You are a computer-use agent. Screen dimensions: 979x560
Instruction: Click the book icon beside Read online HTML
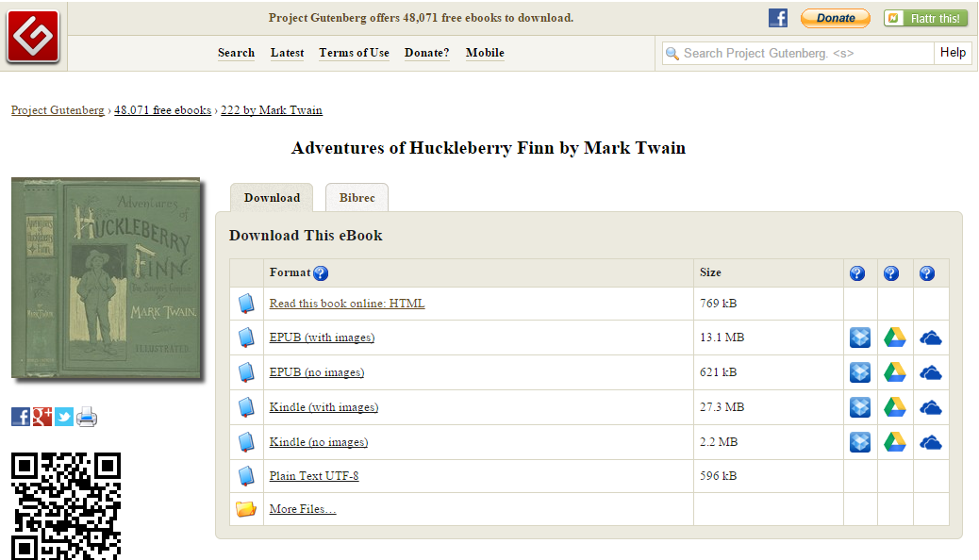(246, 304)
